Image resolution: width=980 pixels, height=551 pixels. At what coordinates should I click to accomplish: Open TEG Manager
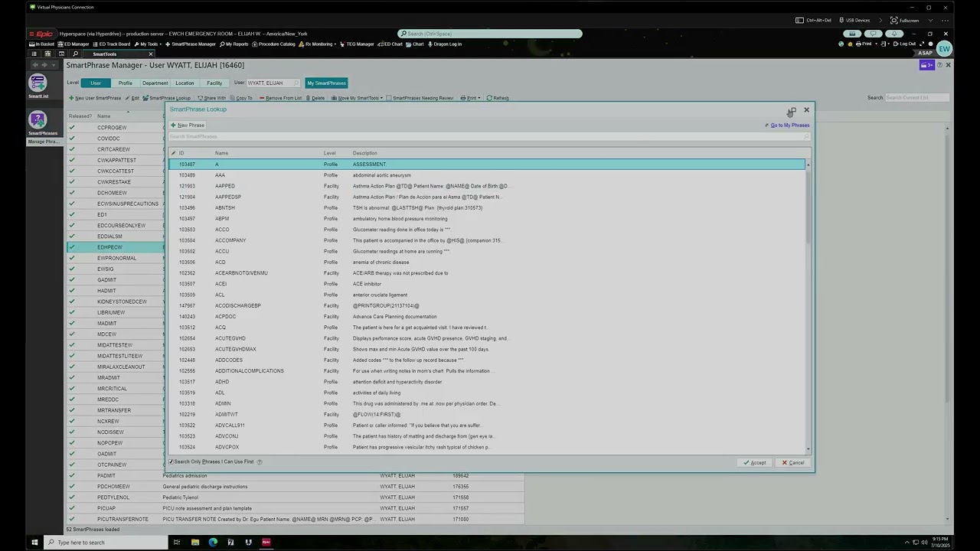pyautogui.click(x=358, y=44)
